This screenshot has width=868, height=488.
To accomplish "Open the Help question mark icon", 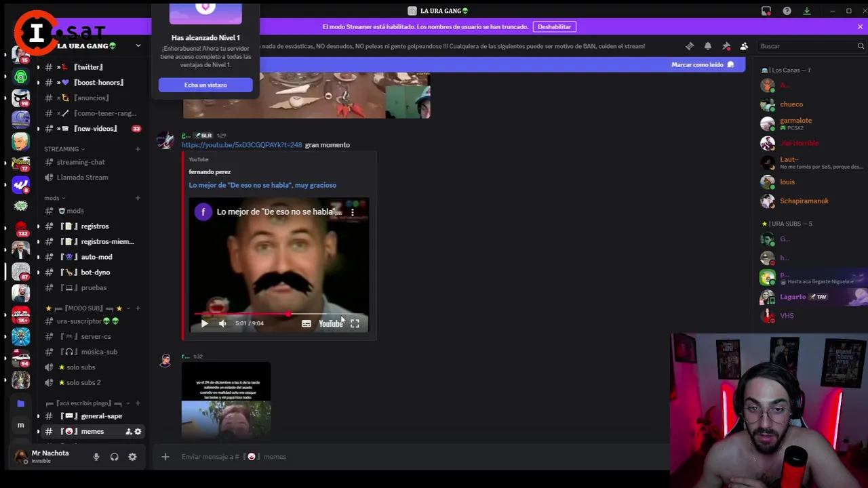I will pos(787,11).
